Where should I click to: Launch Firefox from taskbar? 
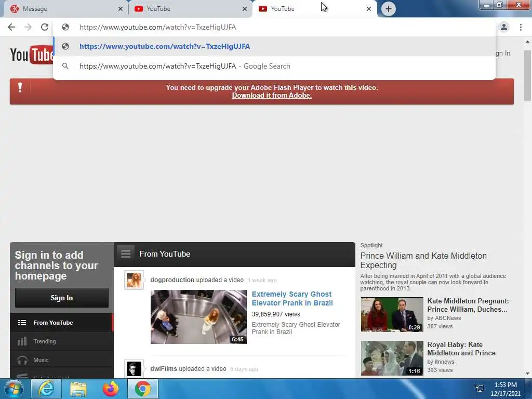tap(110, 389)
